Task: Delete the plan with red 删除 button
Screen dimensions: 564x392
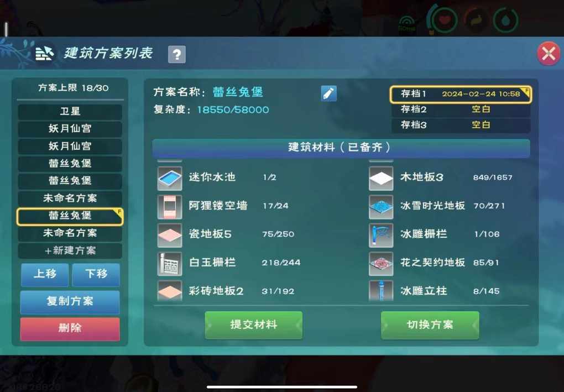Action: point(70,328)
